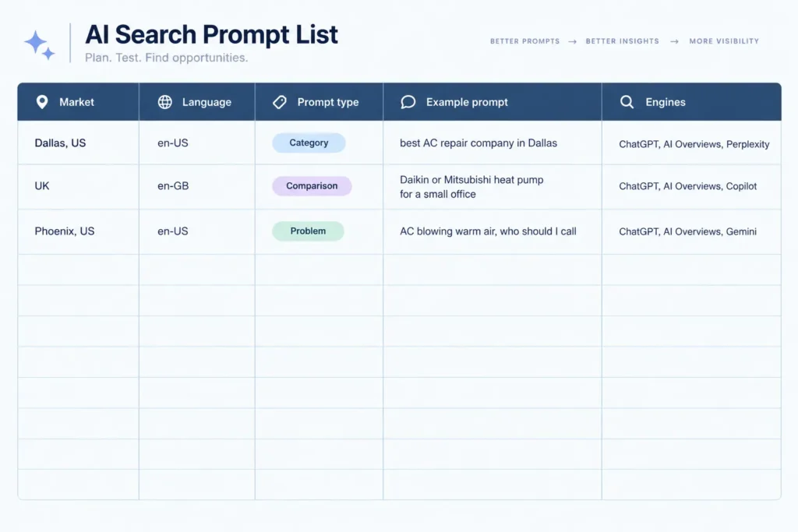Click the Language globe icon
The image size is (798, 532).
(165, 102)
